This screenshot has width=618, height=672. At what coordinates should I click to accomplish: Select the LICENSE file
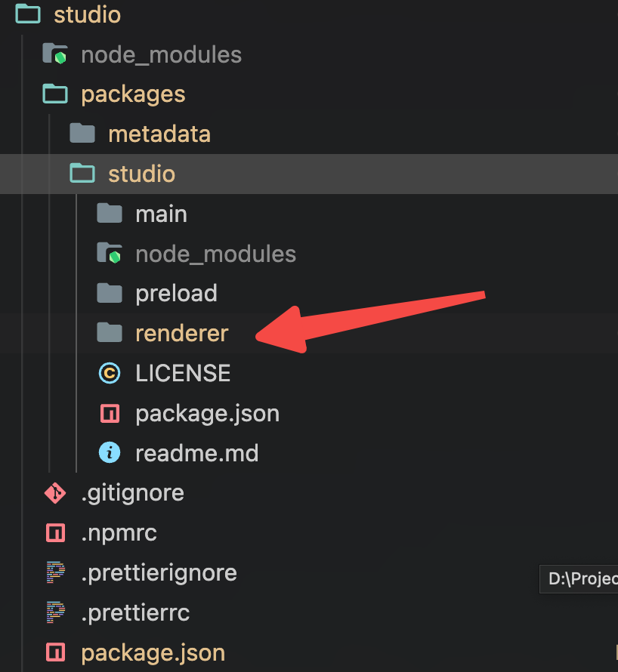point(181,373)
